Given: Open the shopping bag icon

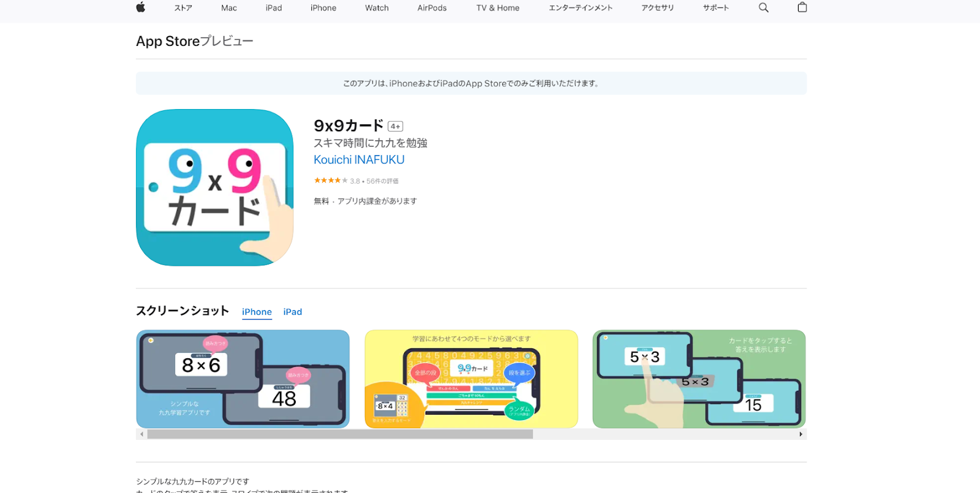Looking at the screenshot, I should [802, 7].
